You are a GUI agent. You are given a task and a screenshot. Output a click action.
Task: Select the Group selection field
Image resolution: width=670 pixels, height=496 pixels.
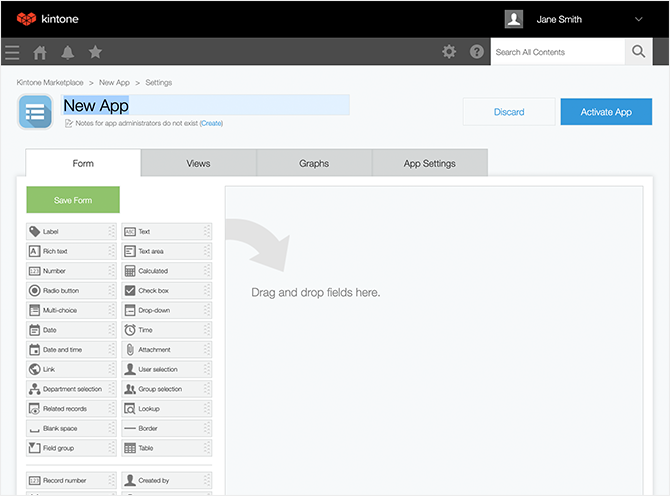pyautogui.click(x=167, y=389)
